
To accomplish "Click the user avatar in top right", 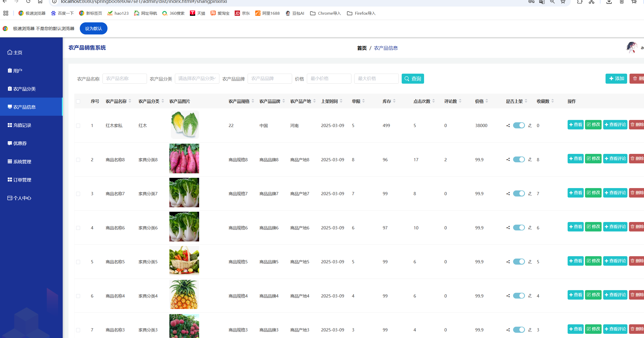I will [x=631, y=48].
